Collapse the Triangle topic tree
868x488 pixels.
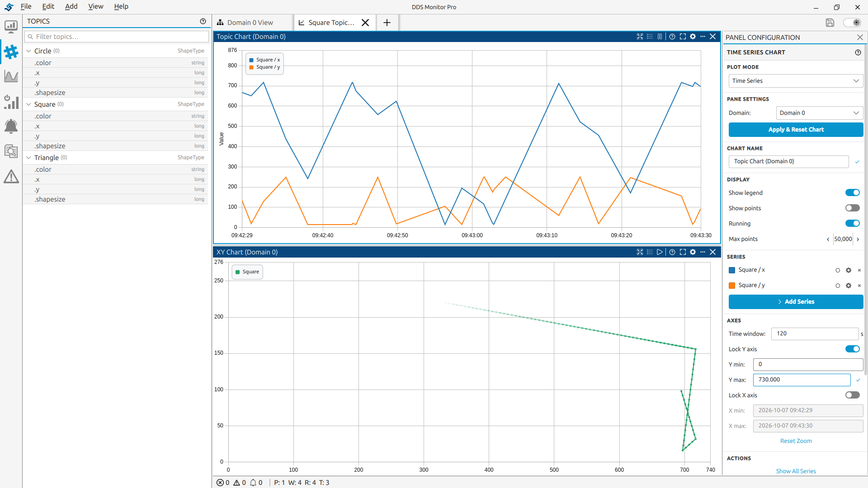(x=28, y=158)
